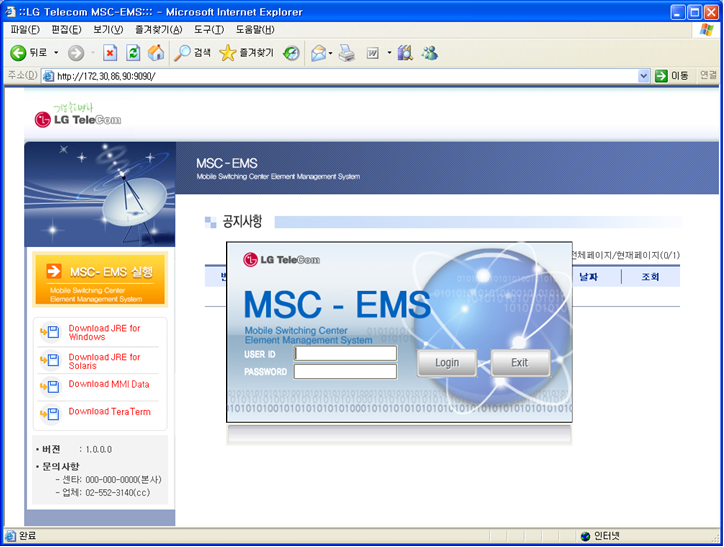Open the Edit button dropdown arrow

tap(389, 53)
